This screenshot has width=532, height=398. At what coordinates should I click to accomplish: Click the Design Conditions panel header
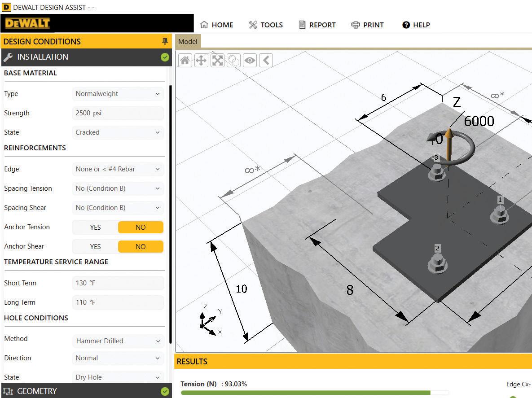point(87,41)
